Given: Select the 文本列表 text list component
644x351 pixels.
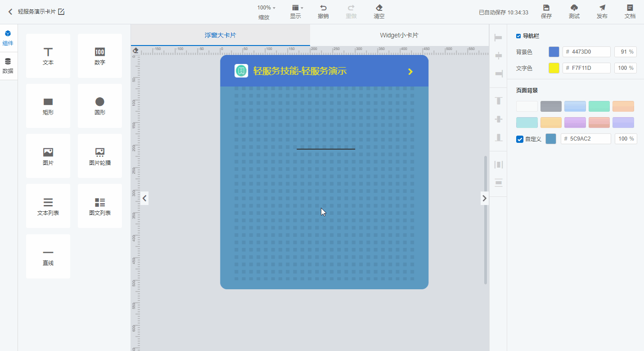Looking at the screenshot, I should pos(48,206).
